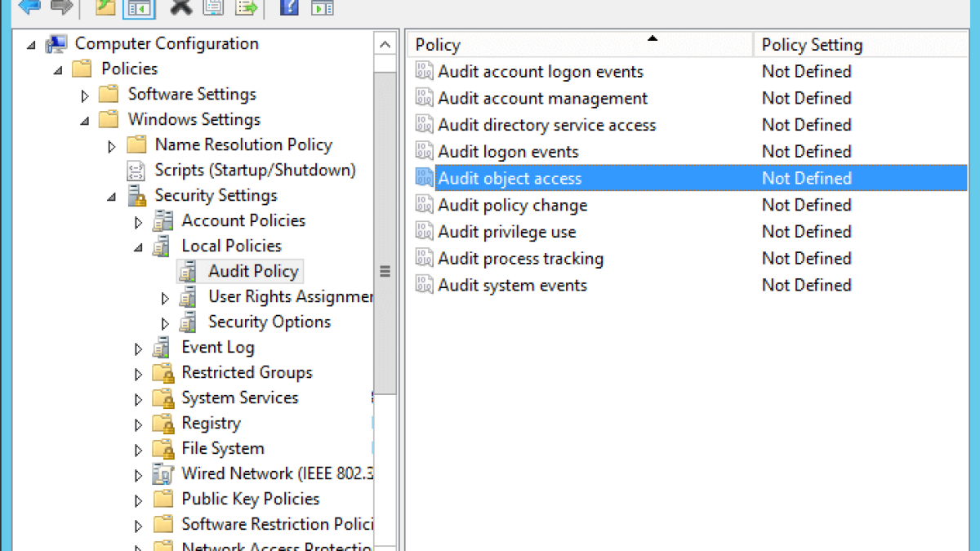Viewport: 980px width, 551px height.
Task: Expand the Public Key Policies node
Action: [138, 501]
